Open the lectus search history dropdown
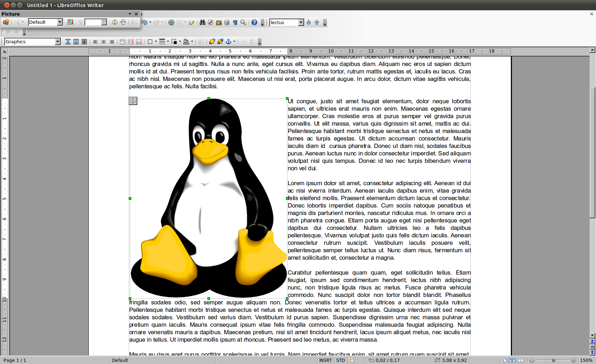Screen dimensions: 596x364 tap(301, 22)
